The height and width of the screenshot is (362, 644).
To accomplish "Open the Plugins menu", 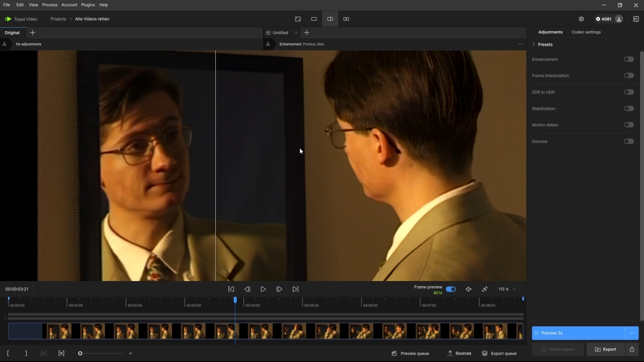I will click(x=88, y=5).
